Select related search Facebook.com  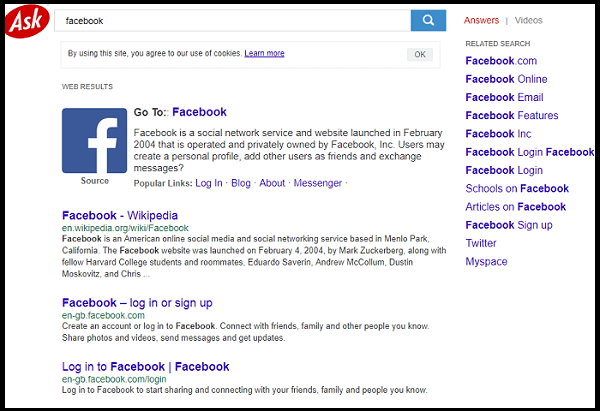tap(501, 61)
